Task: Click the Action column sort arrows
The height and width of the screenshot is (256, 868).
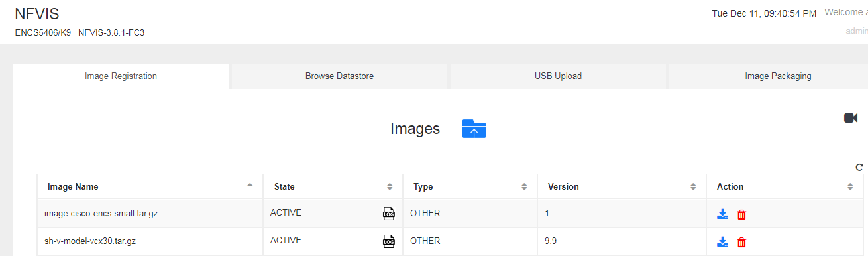Action: click(x=850, y=187)
